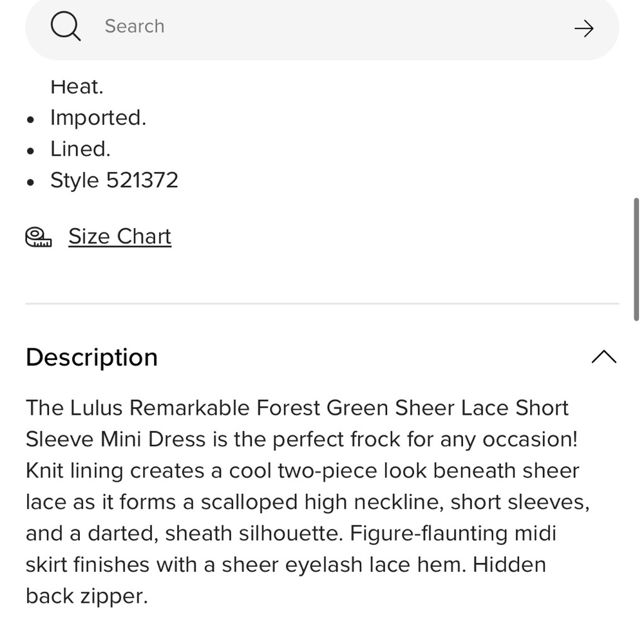Click the Heat. text line
The width and height of the screenshot is (644, 644).
(77, 87)
